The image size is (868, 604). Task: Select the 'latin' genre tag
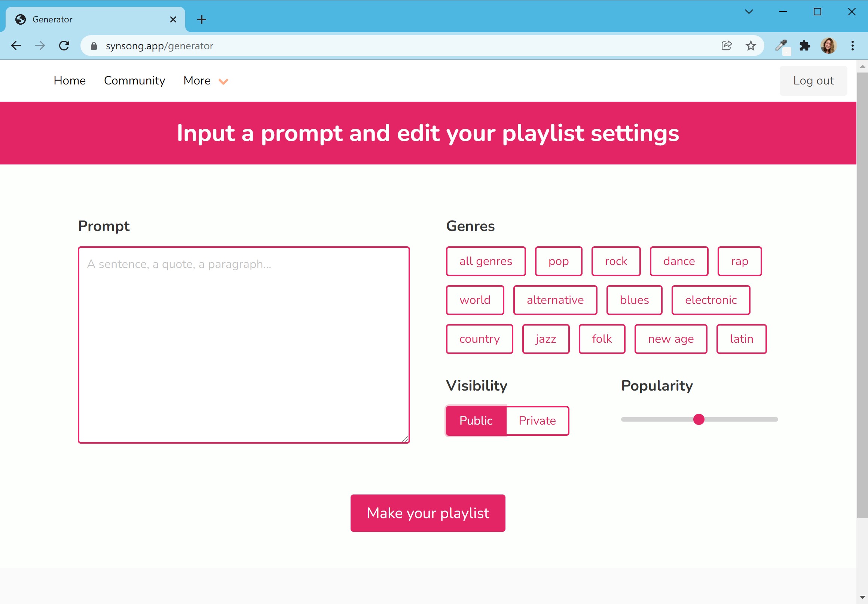coord(742,339)
